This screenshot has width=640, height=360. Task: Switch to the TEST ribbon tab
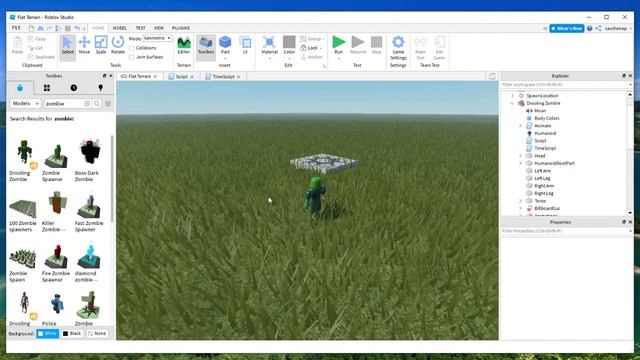pos(140,28)
